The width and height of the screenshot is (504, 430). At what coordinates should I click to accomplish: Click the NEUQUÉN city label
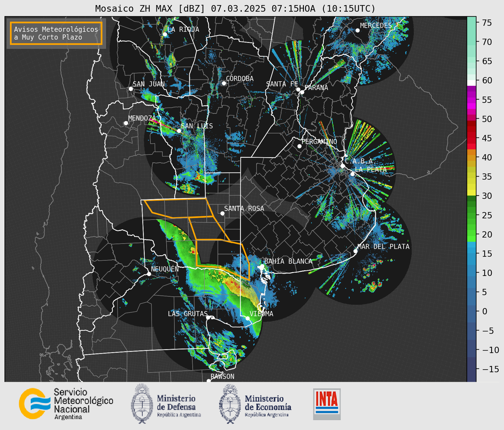coord(165,269)
